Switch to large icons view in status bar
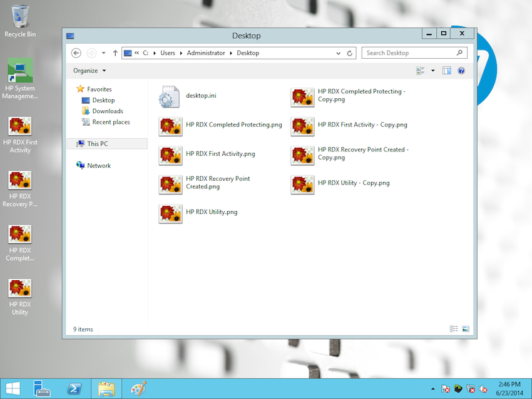Image resolution: width=532 pixels, height=399 pixels. coord(466,329)
